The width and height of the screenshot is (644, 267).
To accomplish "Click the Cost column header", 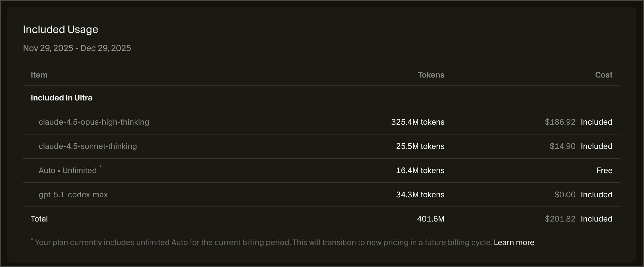I will [603, 75].
